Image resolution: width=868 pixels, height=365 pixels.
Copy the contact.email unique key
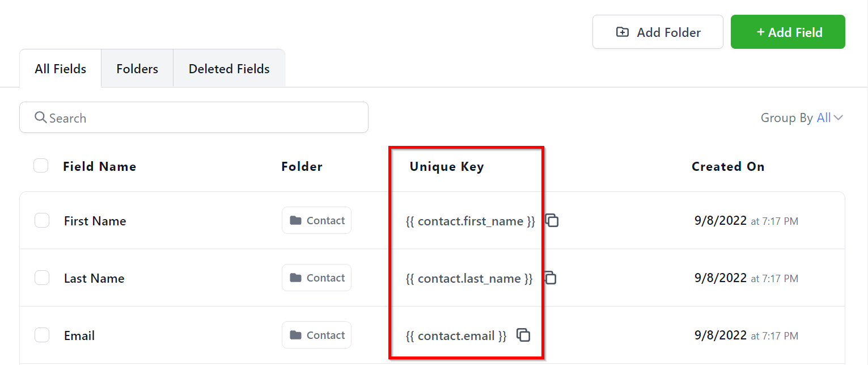point(523,335)
